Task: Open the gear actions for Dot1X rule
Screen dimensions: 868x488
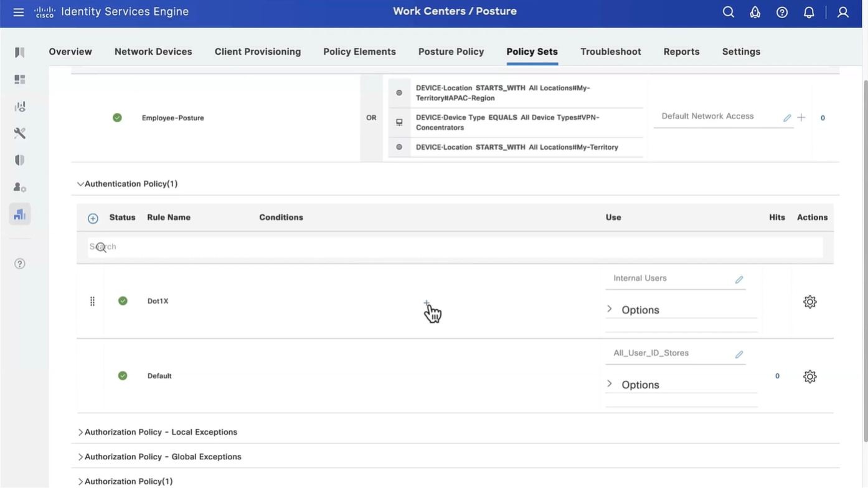Action: [x=809, y=302]
